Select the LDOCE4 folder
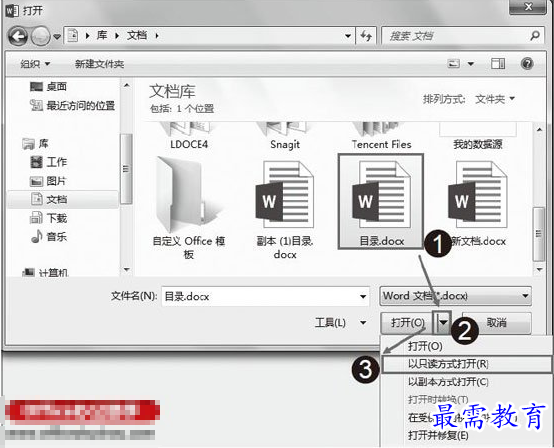This screenshot has height=448, width=554. tap(189, 136)
